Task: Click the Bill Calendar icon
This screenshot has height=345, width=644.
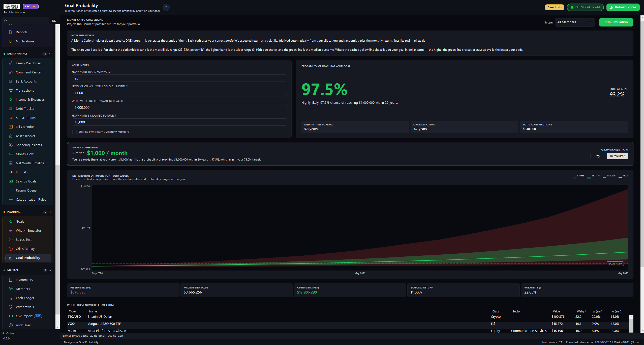Action: tap(11, 127)
